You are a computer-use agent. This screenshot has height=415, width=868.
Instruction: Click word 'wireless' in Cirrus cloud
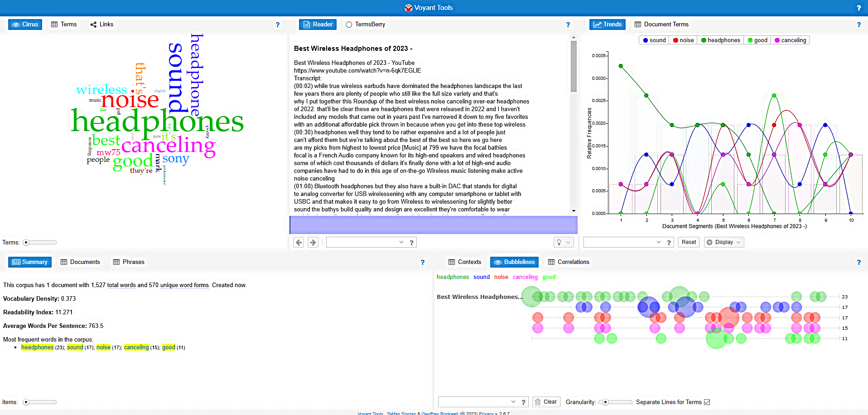[x=101, y=89]
